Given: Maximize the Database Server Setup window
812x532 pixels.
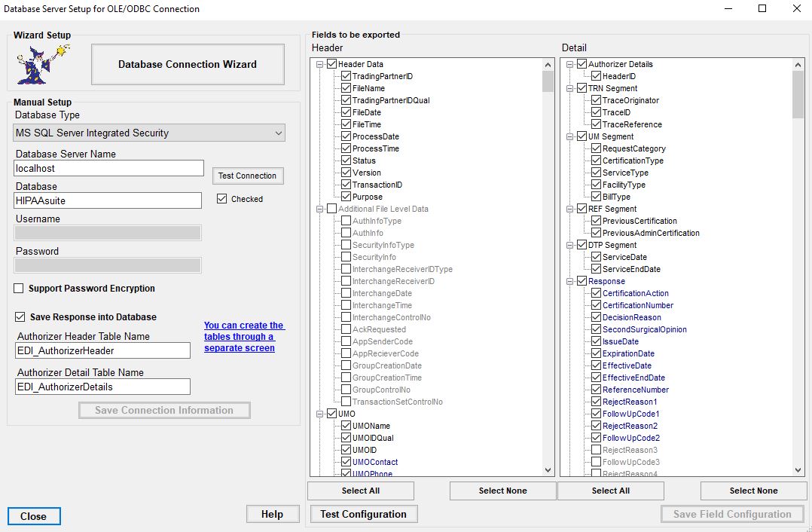Looking at the screenshot, I should click(x=762, y=8).
